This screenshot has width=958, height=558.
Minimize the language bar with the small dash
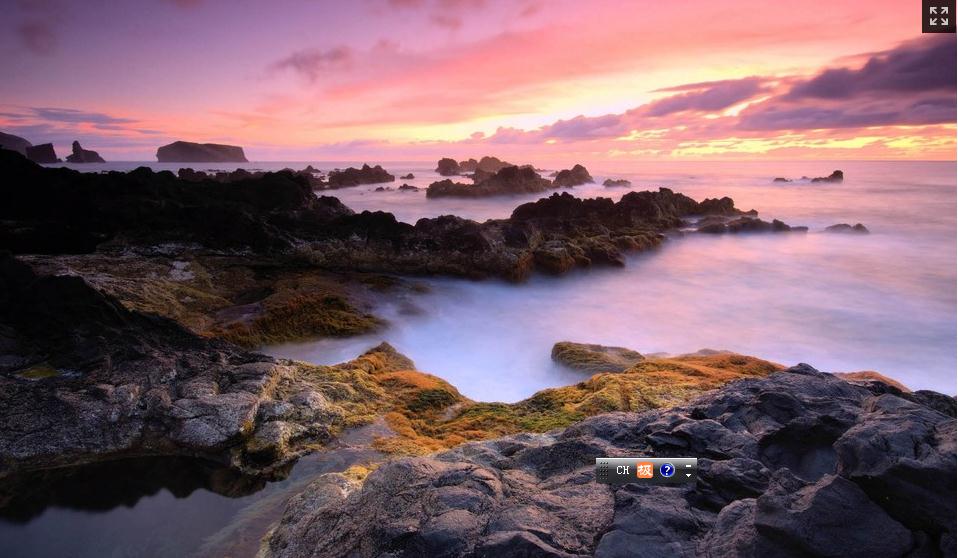tap(688, 465)
